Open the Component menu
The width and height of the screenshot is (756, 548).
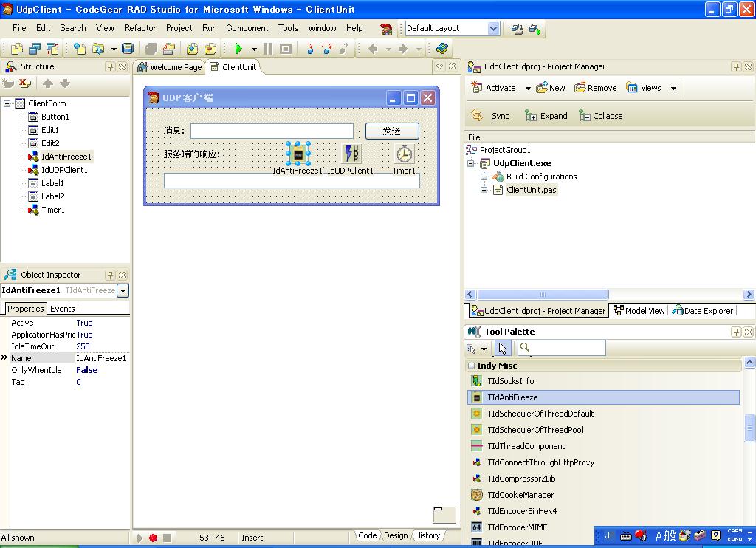coord(247,28)
